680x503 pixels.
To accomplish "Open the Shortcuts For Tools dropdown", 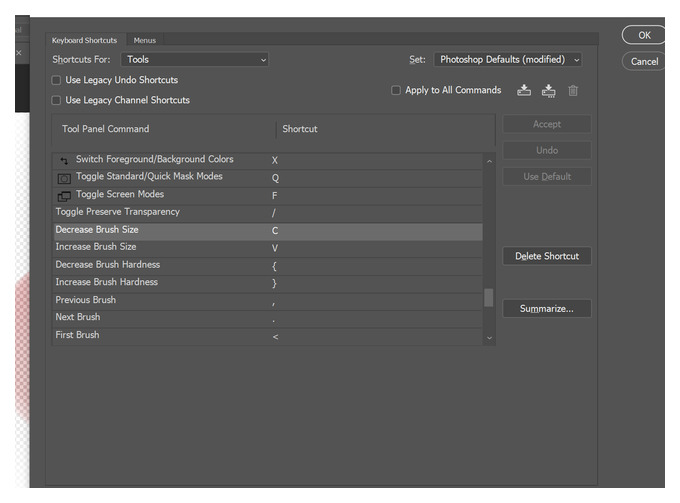I will coord(195,59).
